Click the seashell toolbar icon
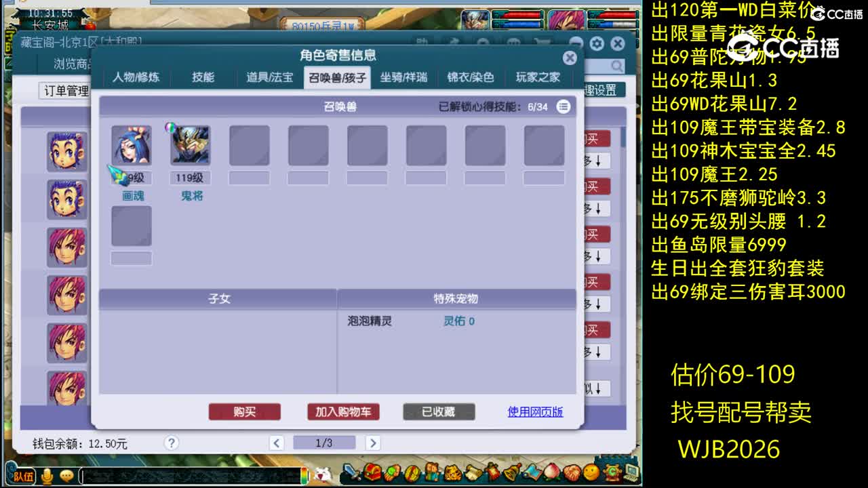 [572, 472]
